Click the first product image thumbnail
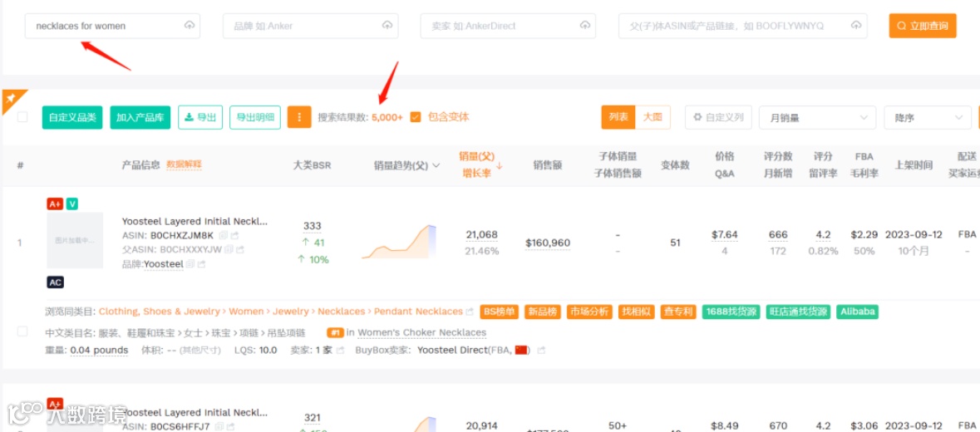This screenshot has height=432, width=980. click(75, 240)
